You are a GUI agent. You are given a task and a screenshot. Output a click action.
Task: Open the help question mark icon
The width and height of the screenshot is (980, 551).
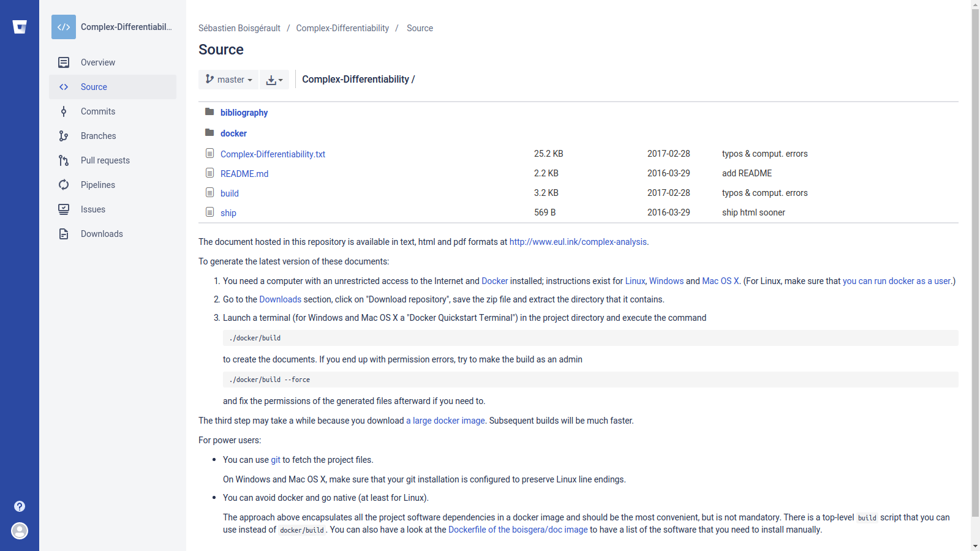[x=20, y=506]
